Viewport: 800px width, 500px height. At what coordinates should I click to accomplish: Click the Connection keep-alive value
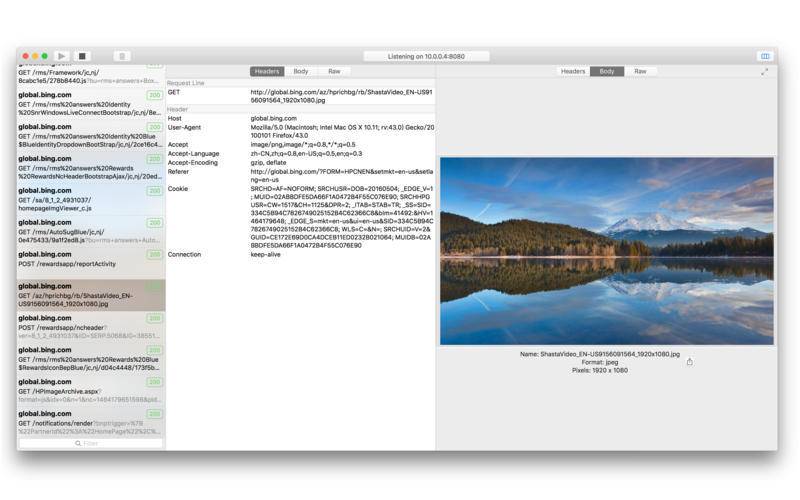[265, 255]
